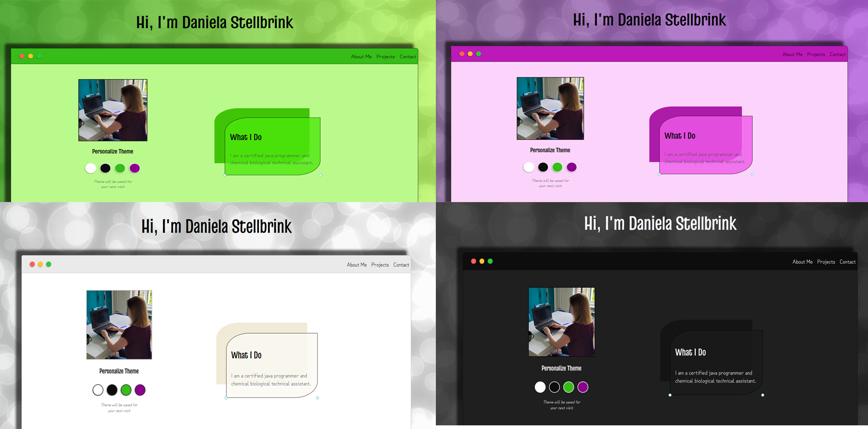
Task: Choose green theme swatch on white page
Action: 126,390
